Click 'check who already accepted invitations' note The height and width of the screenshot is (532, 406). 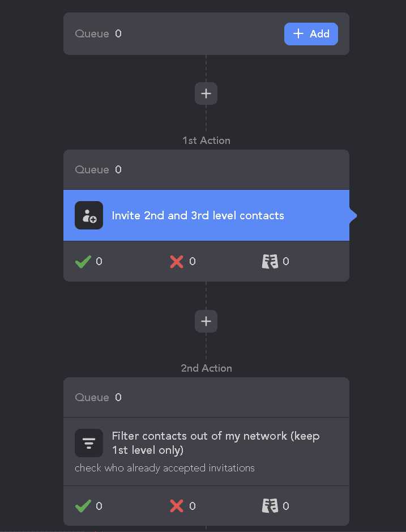click(x=165, y=468)
